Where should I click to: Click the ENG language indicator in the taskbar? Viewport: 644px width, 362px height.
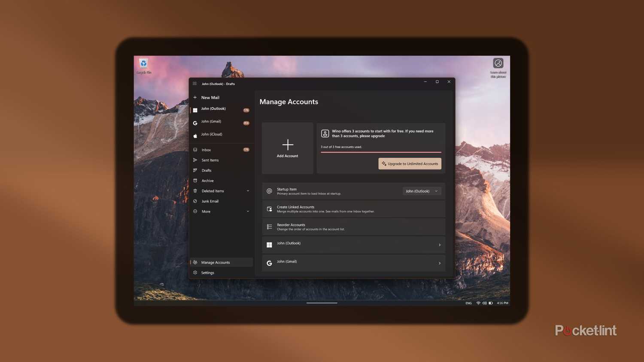pyautogui.click(x=468, y=303)
